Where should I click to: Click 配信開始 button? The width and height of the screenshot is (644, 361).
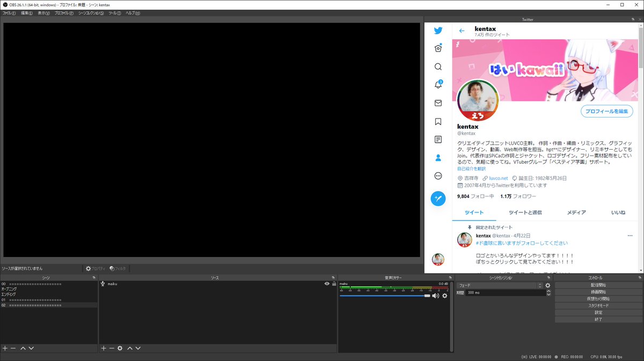coord(598,285)
